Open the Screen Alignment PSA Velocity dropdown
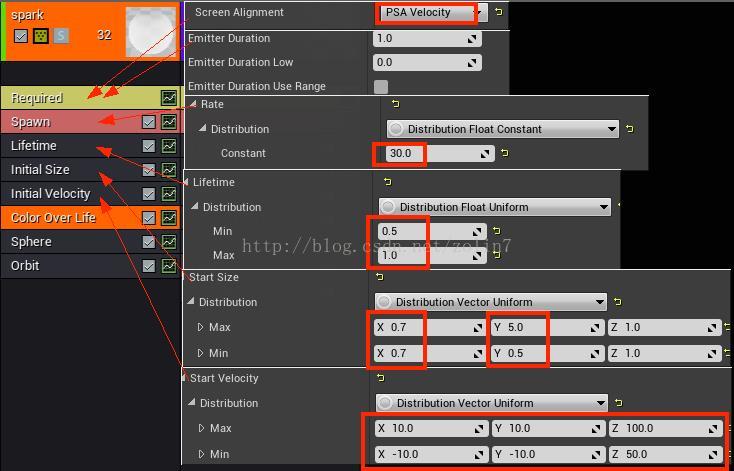 tap(432, 13)
